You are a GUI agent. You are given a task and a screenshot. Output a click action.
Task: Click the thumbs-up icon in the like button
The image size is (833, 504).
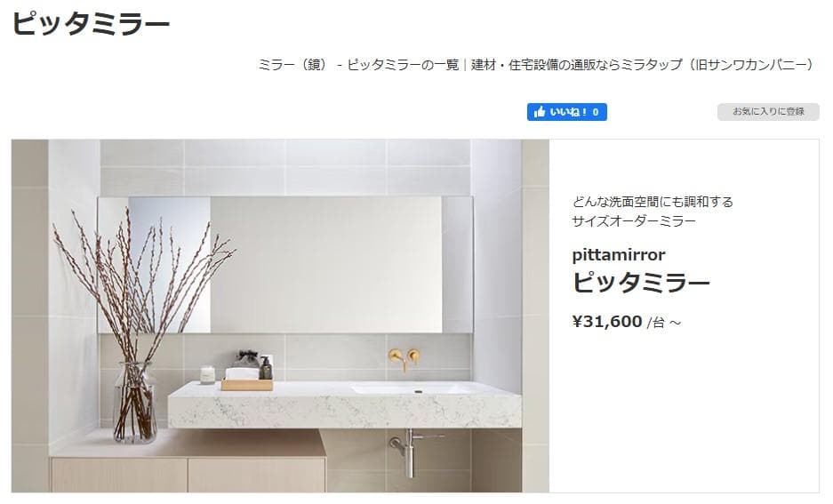(x=540, y=112)
